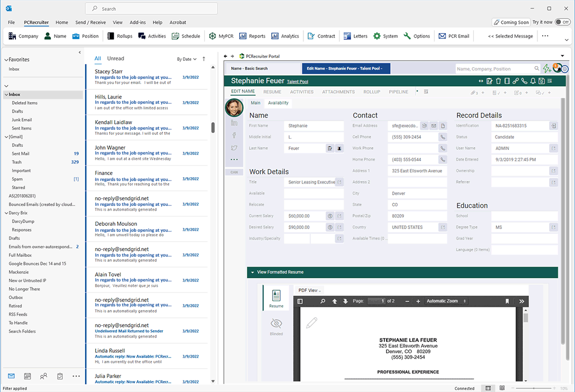Open the portal settings gear icon
This screenshot has width=575, height=392.
click(565, 69)
